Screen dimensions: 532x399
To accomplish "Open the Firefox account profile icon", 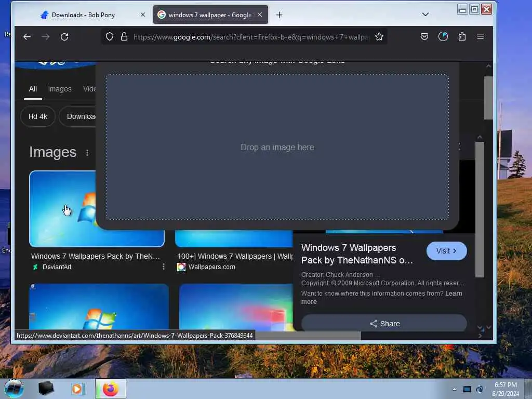I will tap(443, 36).
